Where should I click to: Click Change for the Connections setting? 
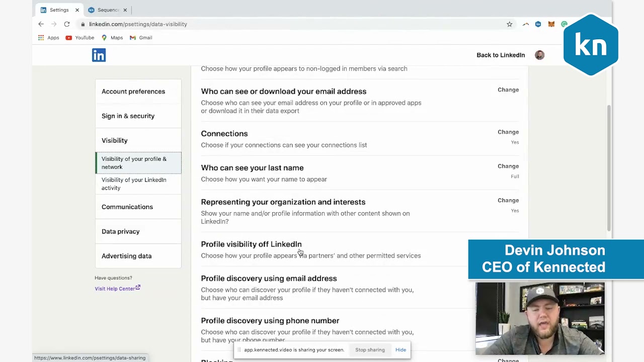(x=508, y=132)
